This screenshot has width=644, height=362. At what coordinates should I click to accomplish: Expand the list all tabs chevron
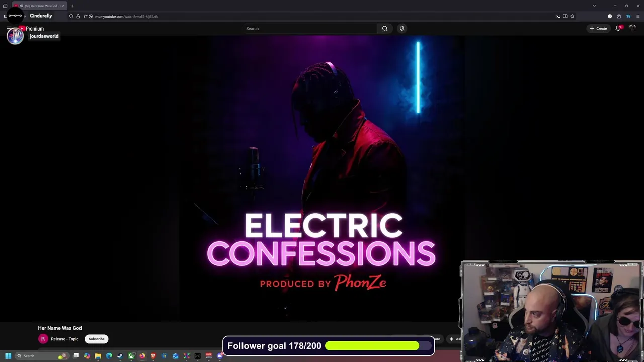coord(594,6)
